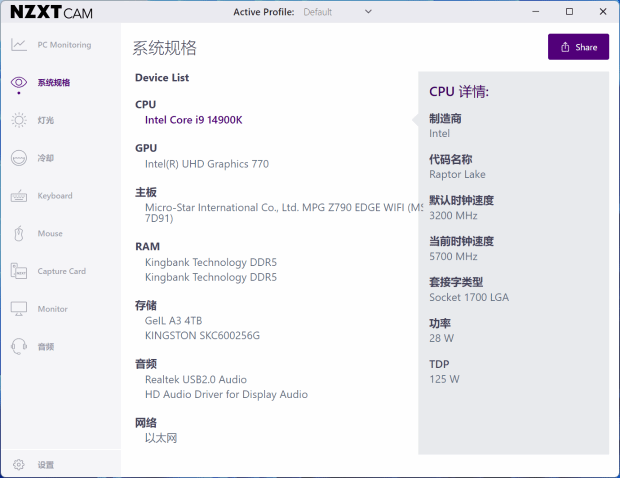Viewport: 620px width, 478px height.
Task: Click the 网络 category heading
Action: 146,423
